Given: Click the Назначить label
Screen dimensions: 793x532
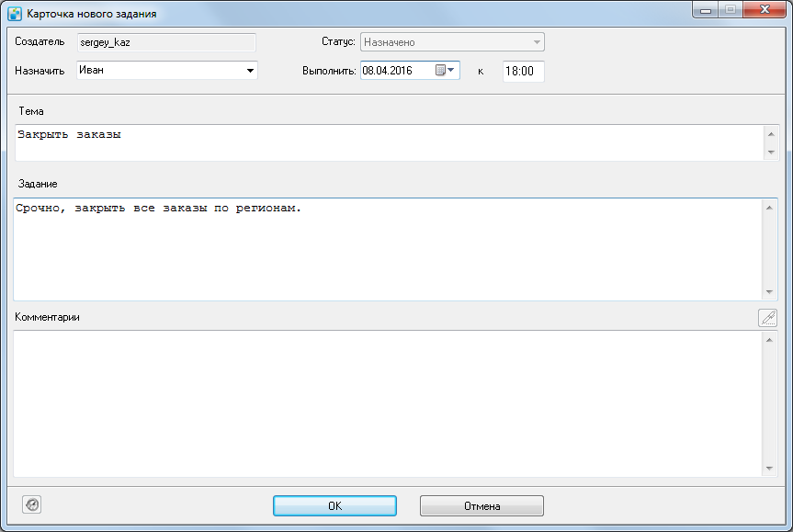Looking at the screenshot, I should coord(40,71).
